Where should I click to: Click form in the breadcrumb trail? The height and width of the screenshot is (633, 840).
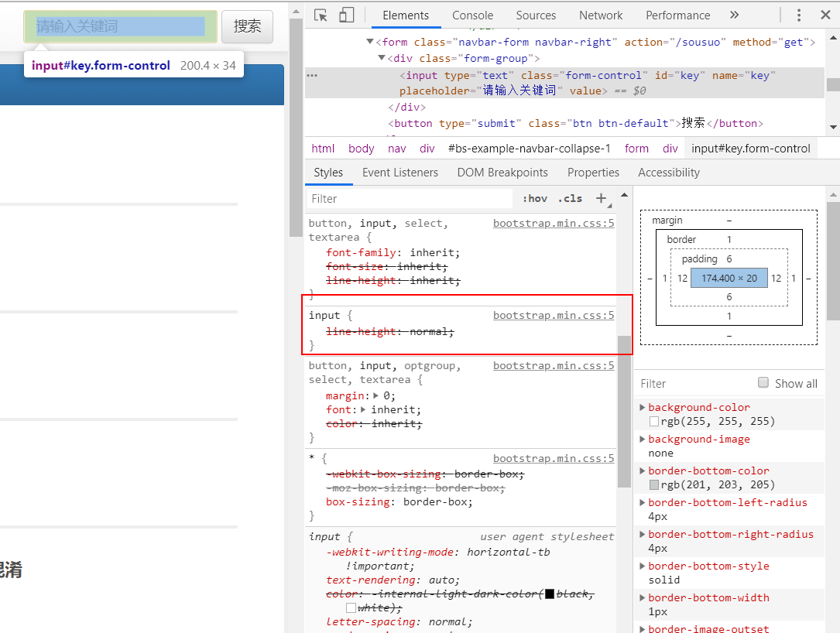pyautogui.click(x=636, y=149)
